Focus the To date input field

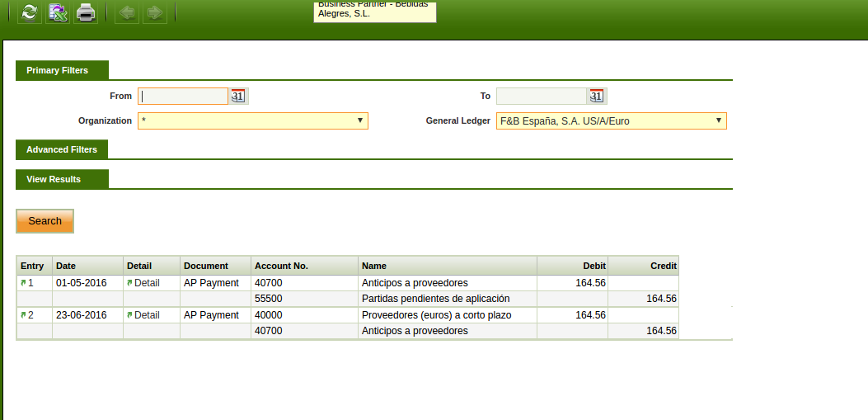pos(542,96)
